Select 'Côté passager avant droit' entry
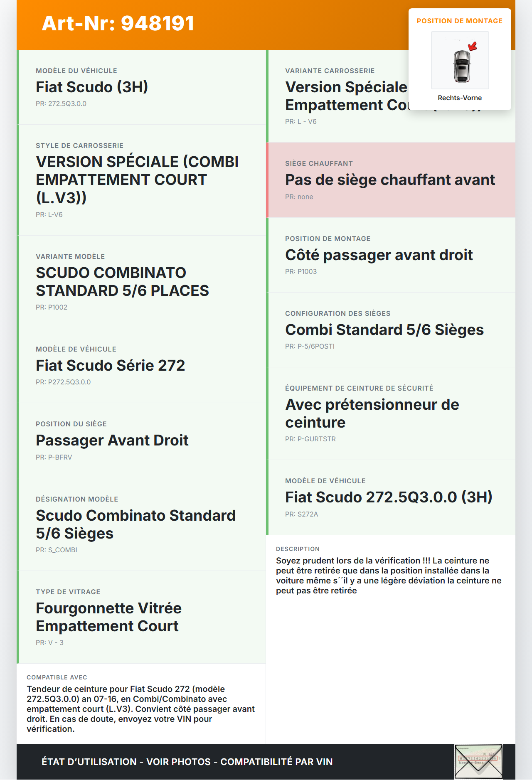 coord(379,255)
